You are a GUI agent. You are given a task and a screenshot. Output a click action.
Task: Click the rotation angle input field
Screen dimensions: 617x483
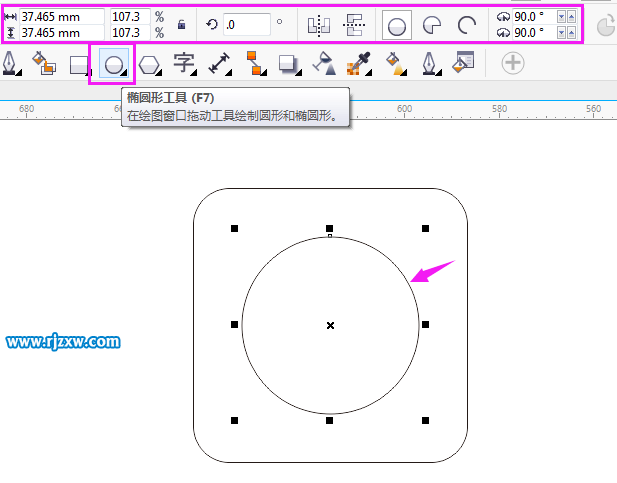246,24
